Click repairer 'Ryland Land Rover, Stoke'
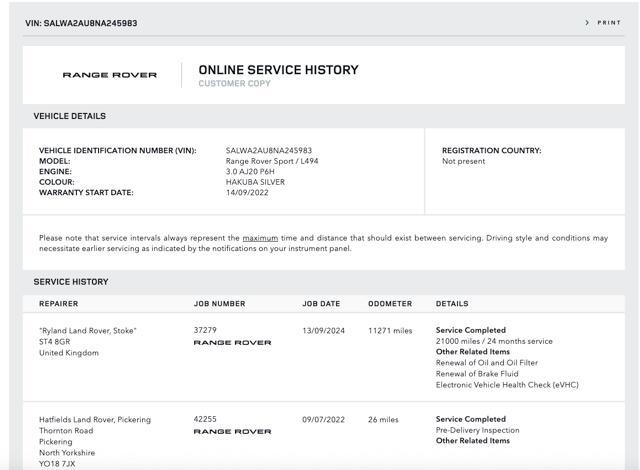The height and width of the screenshot is (470, 640). pos(88,330)
